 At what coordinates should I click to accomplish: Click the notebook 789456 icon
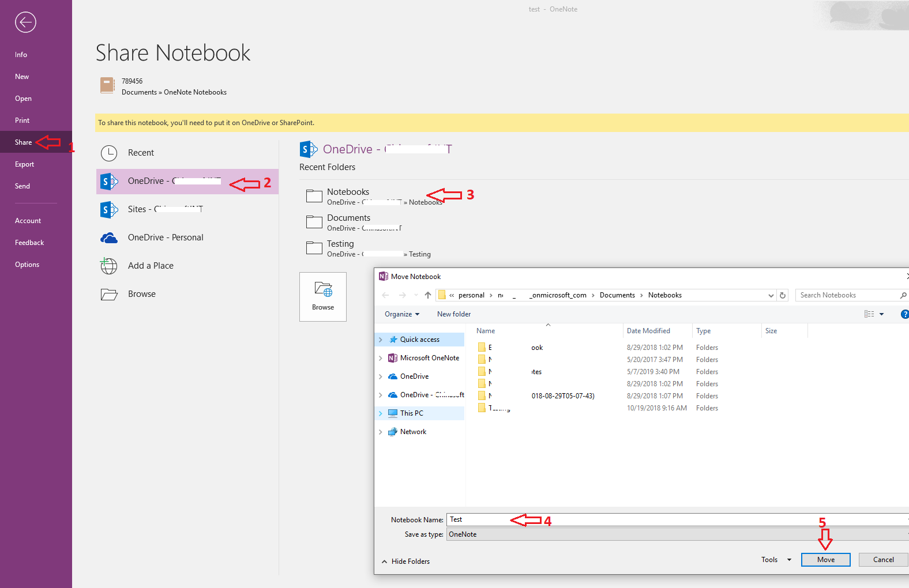107,85
